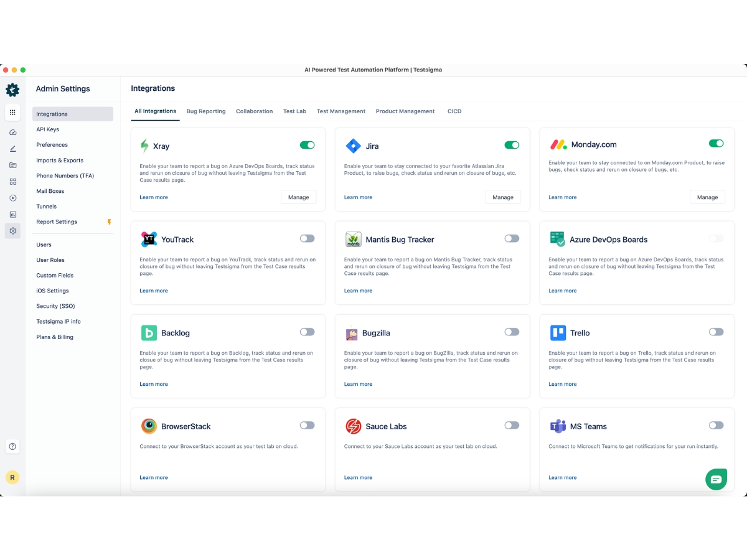
Task: Open the folder icon in left sidebar
Action: [12, 165]
